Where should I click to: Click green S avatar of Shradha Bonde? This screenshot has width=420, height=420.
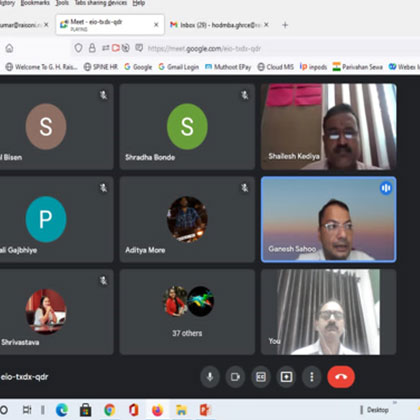point(187,127)
